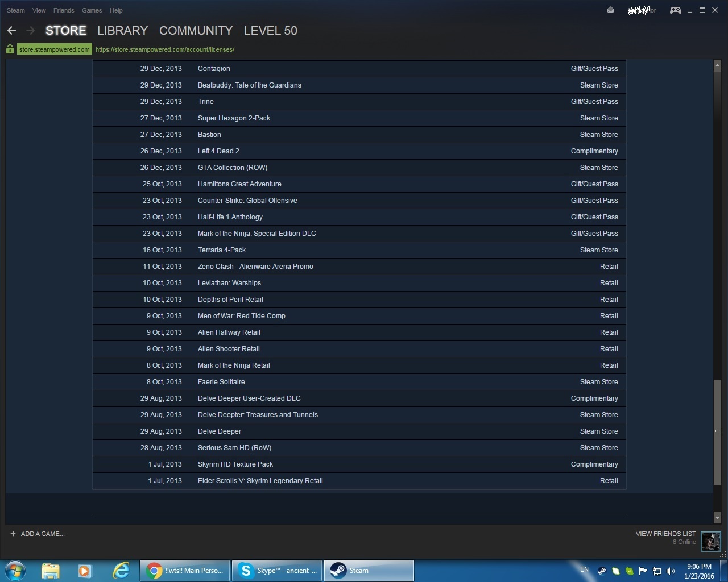Click the account name dropdown at top right
Screen dimensions: 728x582
[642, 10]
